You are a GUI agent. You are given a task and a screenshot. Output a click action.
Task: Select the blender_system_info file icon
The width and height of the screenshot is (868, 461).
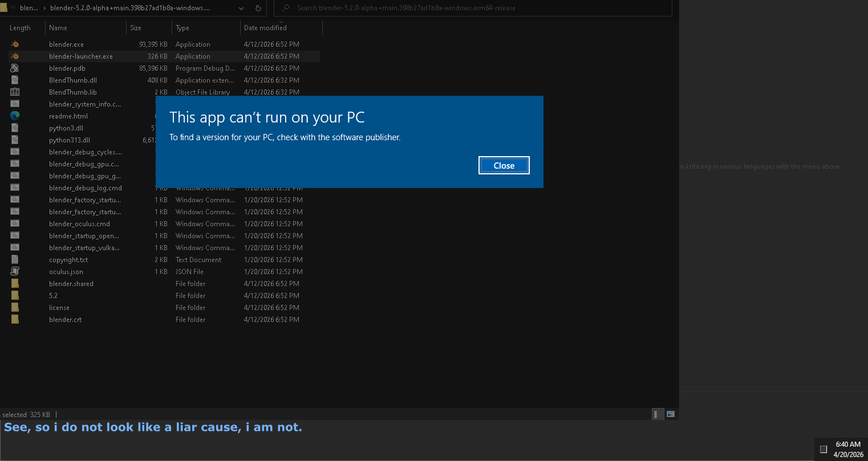tap(15, 104)
